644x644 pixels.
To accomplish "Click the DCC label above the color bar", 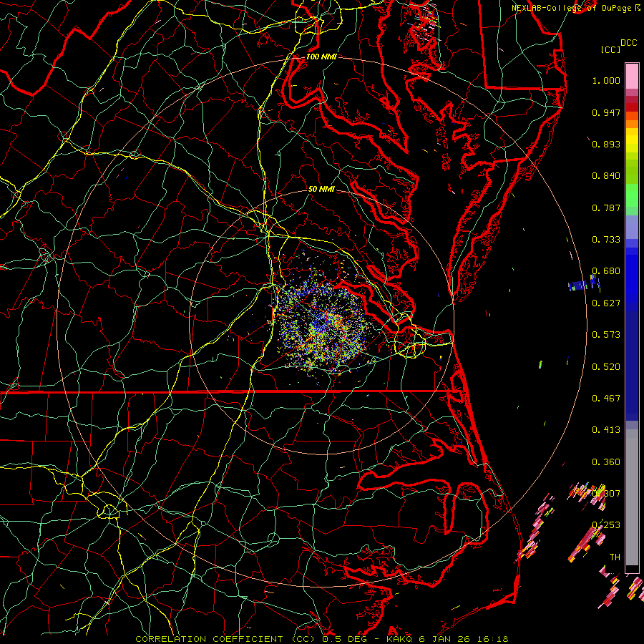I will pos(629,43).
